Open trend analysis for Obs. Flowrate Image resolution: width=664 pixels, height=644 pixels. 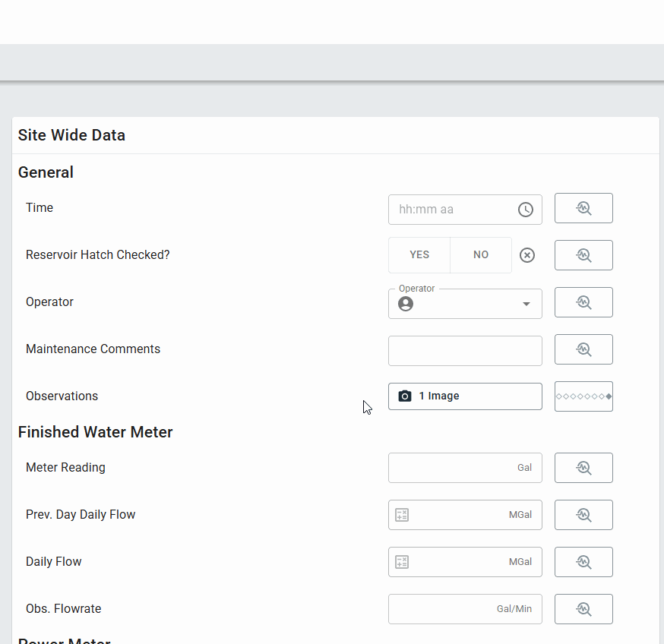[x=583, y=609]
